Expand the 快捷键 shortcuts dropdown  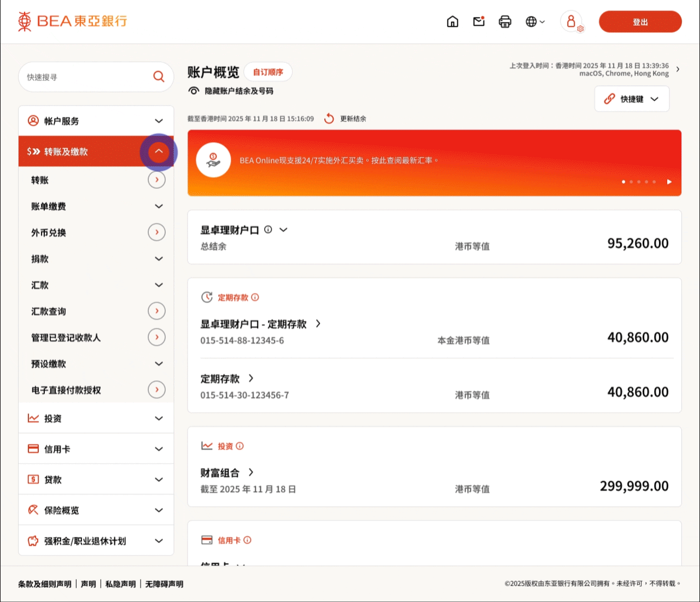click(632, 99)
